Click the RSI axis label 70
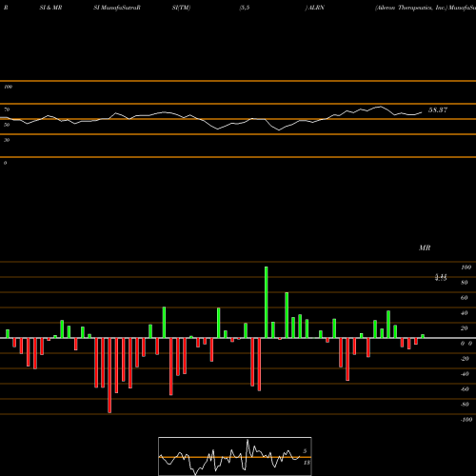The width and height of the screenshot is (476, 476). [7, 109]
